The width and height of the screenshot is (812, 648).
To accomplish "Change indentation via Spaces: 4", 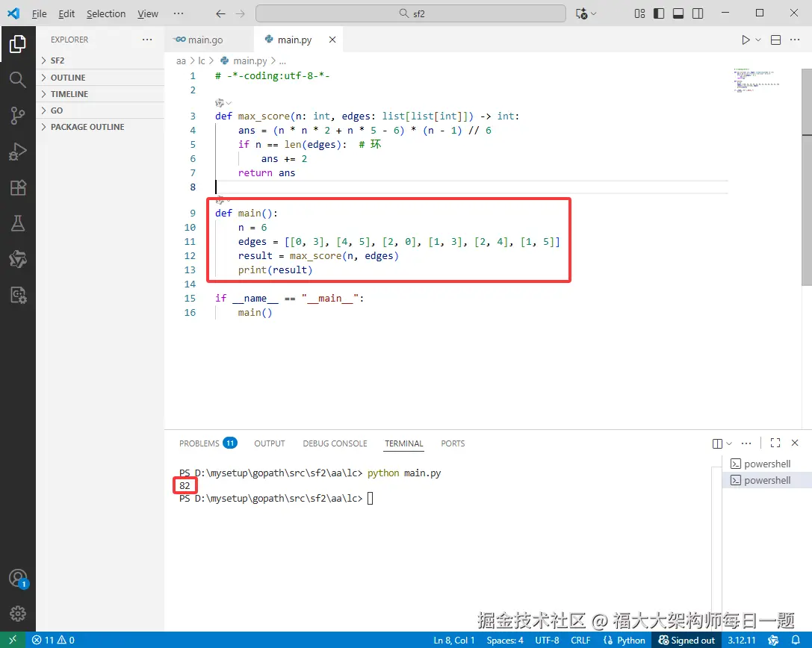I will 505,641.
